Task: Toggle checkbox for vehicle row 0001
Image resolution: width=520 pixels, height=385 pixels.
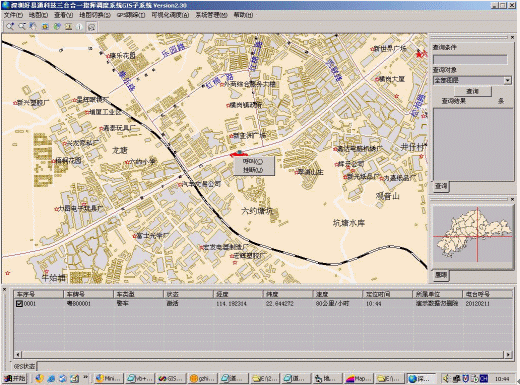Action: (19, 304)
